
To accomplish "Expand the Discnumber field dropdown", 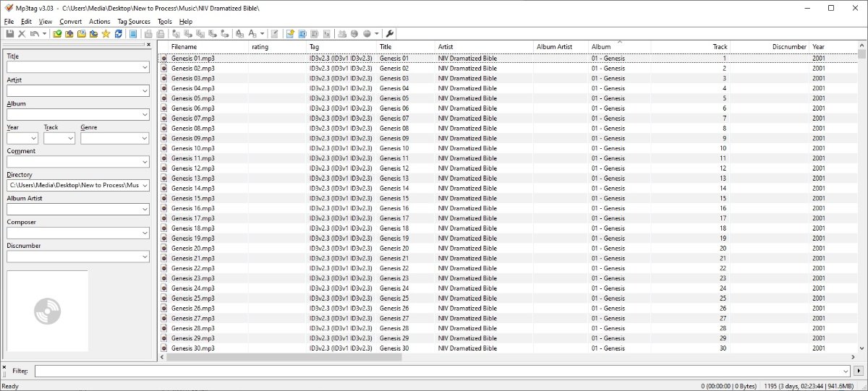I will point(144,257).
